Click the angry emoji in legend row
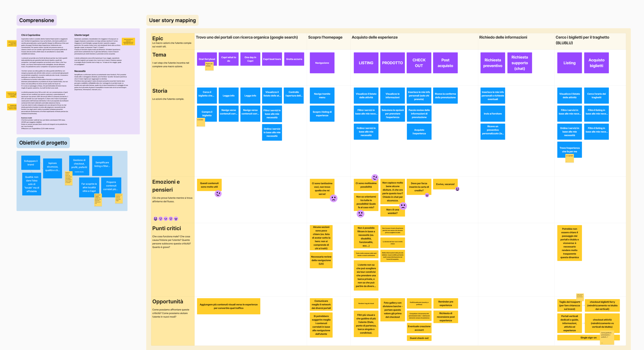The height and width of the screenshot is (350, 644). tap(176, 219)
